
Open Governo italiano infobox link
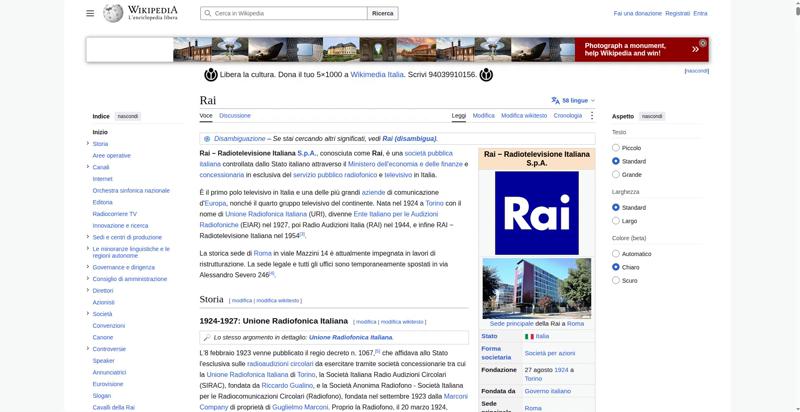pyautogui.click(x=547, y=391)
